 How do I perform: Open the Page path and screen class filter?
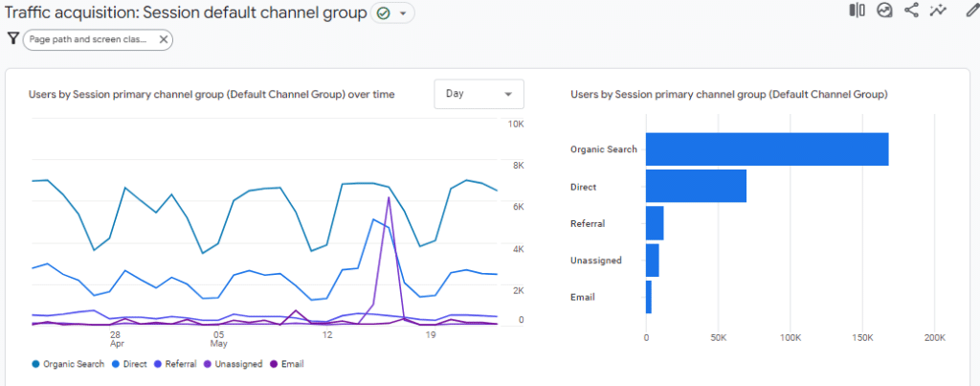88,39
